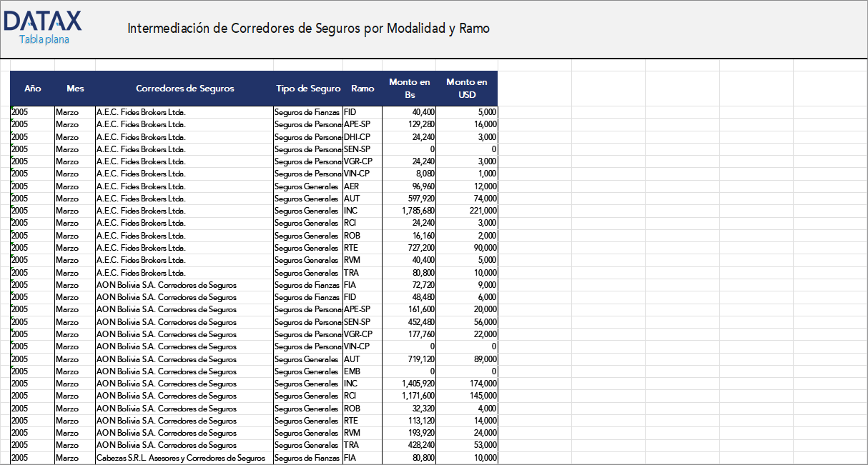Click the Bs value 452,480
868x465 pixels.
coord(409,322)
